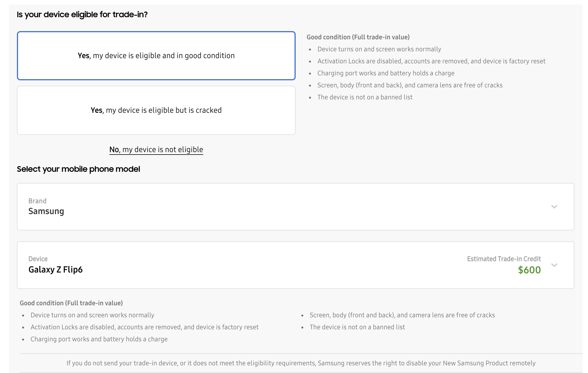Click the "Good condition" heading below Device dropdown
The height and width of the screenshot is (373, 588).
(71, 303)
